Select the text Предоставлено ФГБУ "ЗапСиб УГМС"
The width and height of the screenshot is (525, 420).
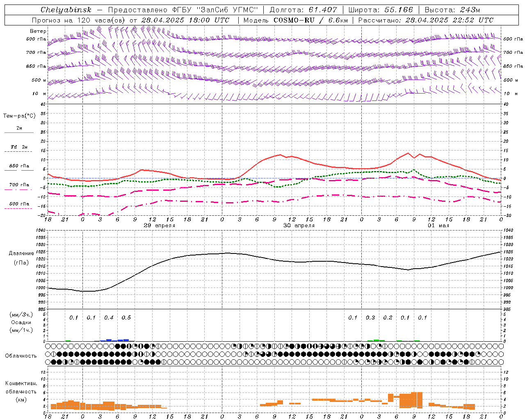(183, 10)
